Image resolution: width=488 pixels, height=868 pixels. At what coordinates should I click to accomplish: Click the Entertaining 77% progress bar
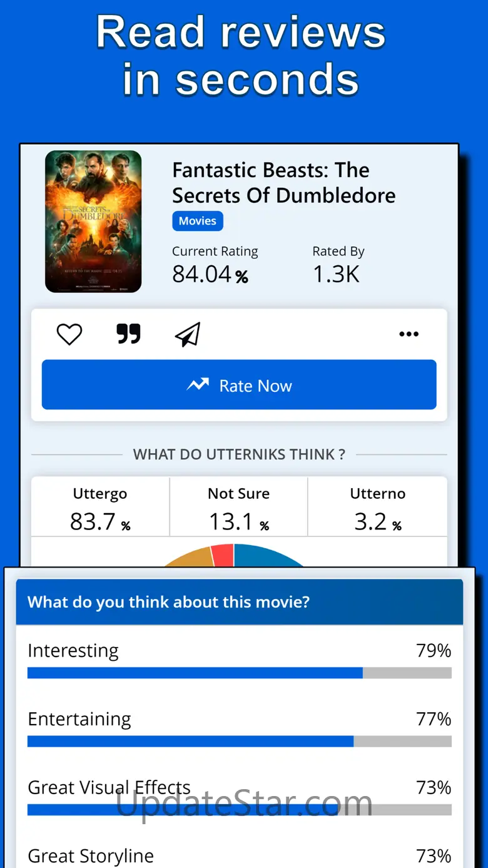239,742
